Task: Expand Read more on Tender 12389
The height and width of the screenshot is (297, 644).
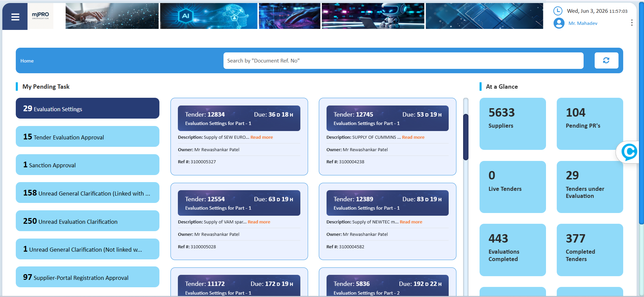Action: [x=411, y=222]
